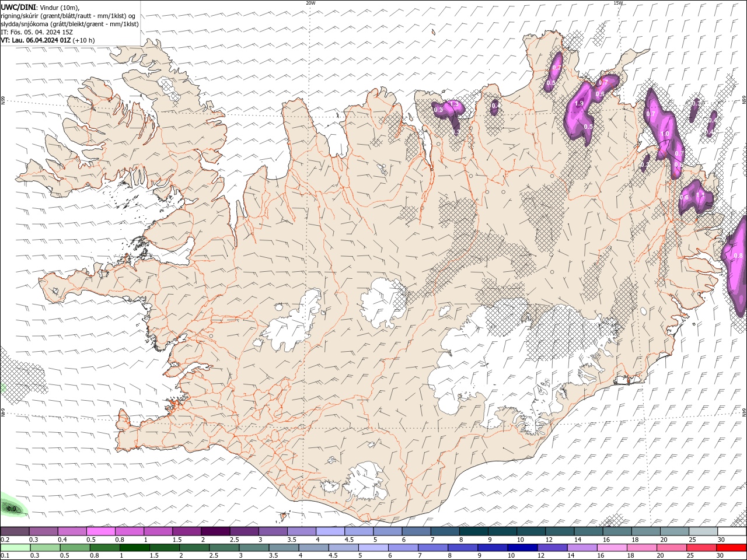Click the 20W longitude label
Viewport: 747px width, 560px height.
[x=310, y=3]
